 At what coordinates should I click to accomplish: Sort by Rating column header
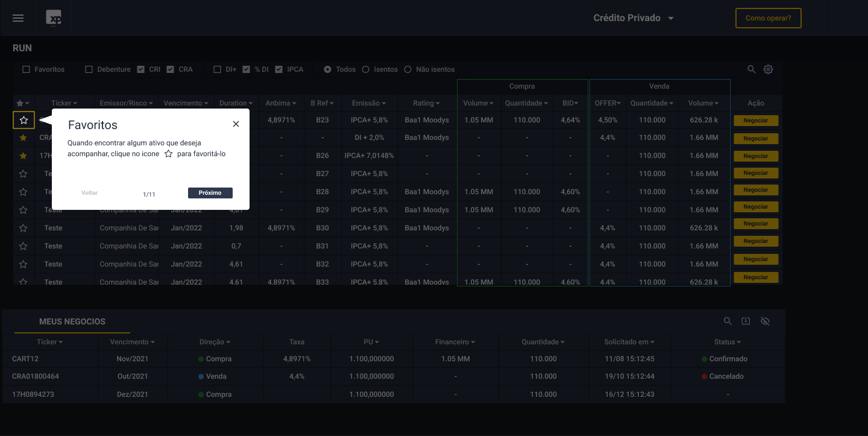[426, 103]
